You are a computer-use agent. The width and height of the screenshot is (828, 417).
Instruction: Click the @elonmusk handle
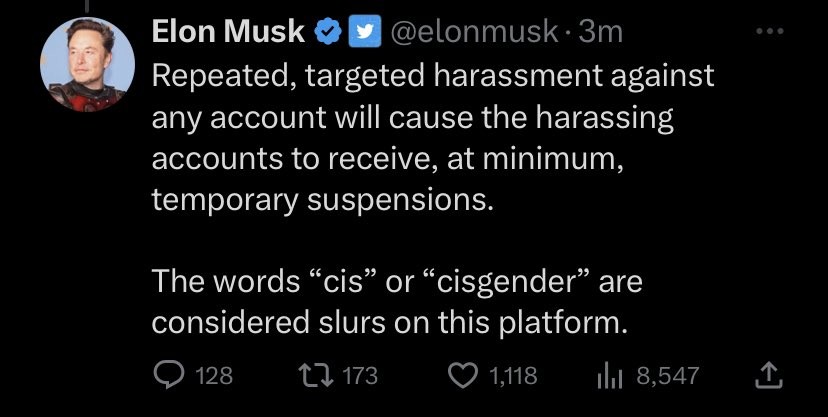[x=470, y=33]
